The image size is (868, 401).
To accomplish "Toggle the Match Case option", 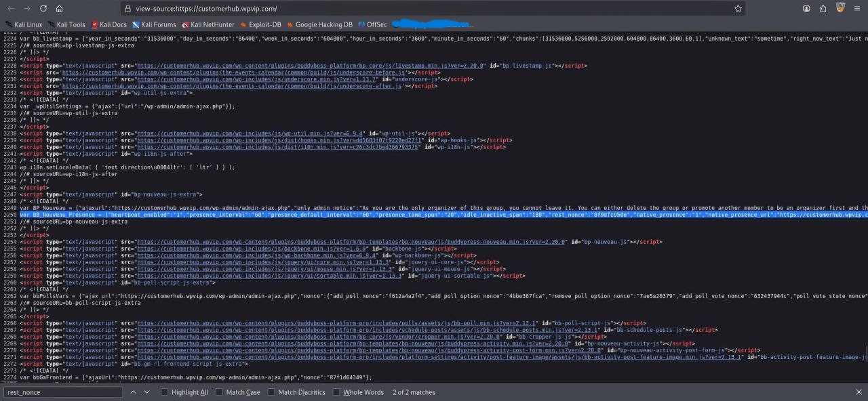I will (220, 392).
